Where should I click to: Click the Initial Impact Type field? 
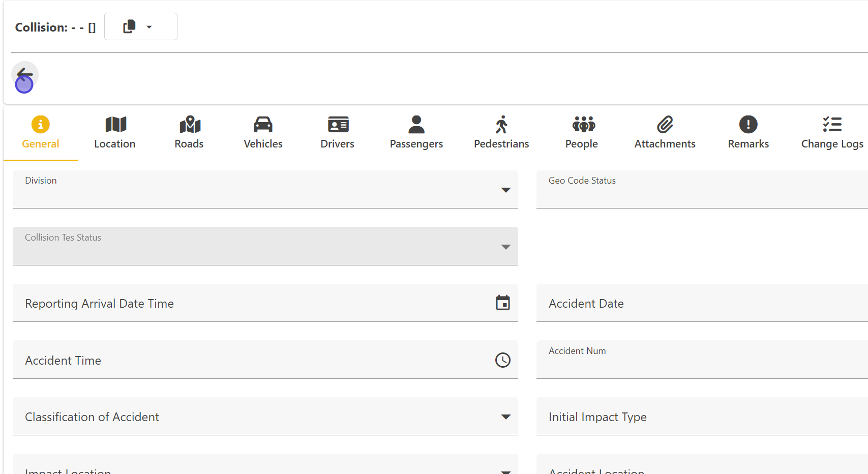click(x=702, y=417)
